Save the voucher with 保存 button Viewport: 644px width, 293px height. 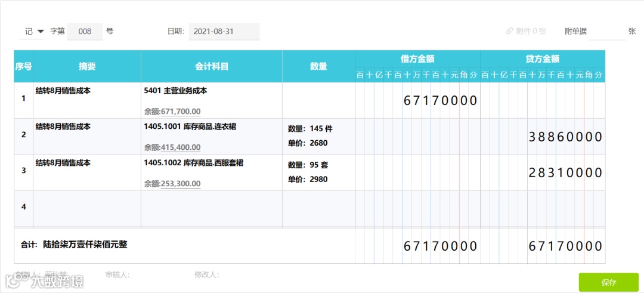click(x=609, y=282)
